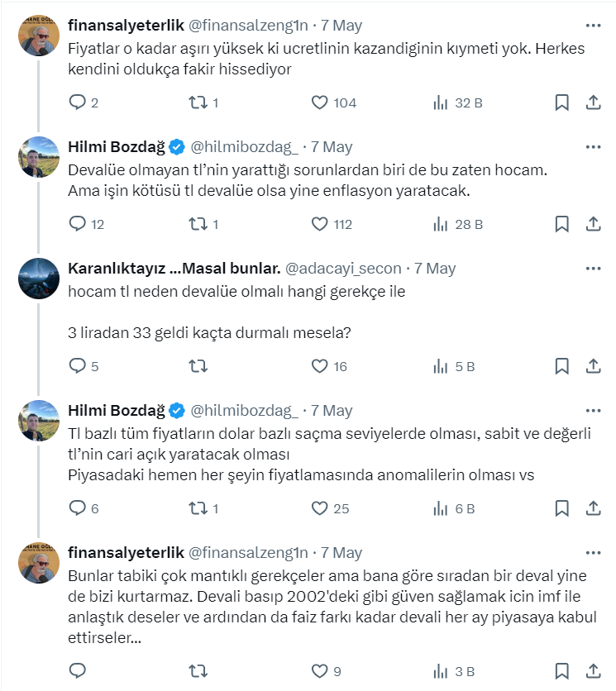
Task: Like Hilmi Bozdağ's tweet with 112 likes
Action: click(x=320, y=224)
